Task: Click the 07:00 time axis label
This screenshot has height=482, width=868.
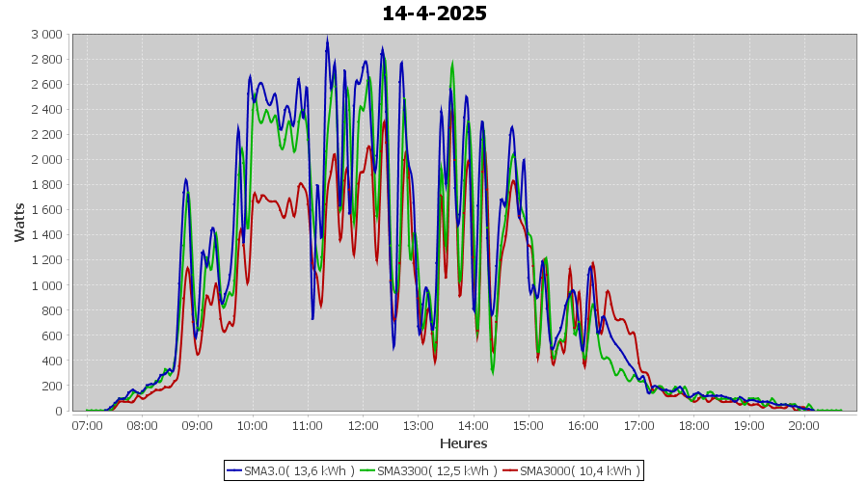Action: pyautogui.click(x=87, y=425)
